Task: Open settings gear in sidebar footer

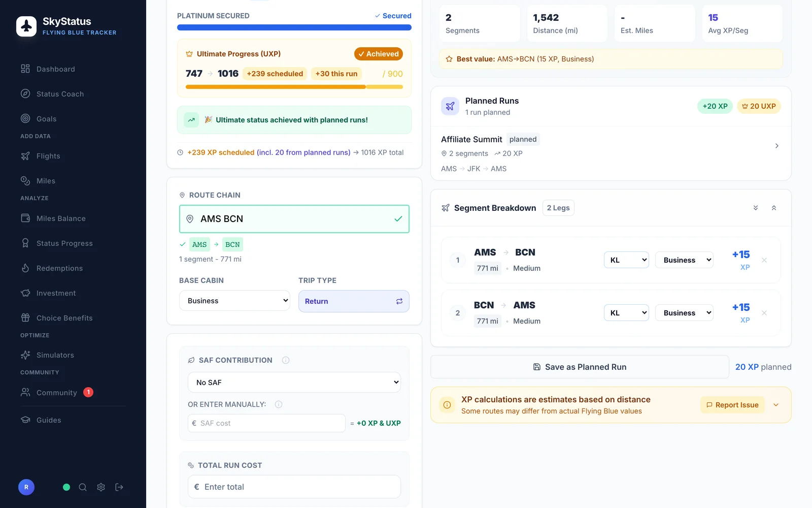Action: (x=101, y=487)
